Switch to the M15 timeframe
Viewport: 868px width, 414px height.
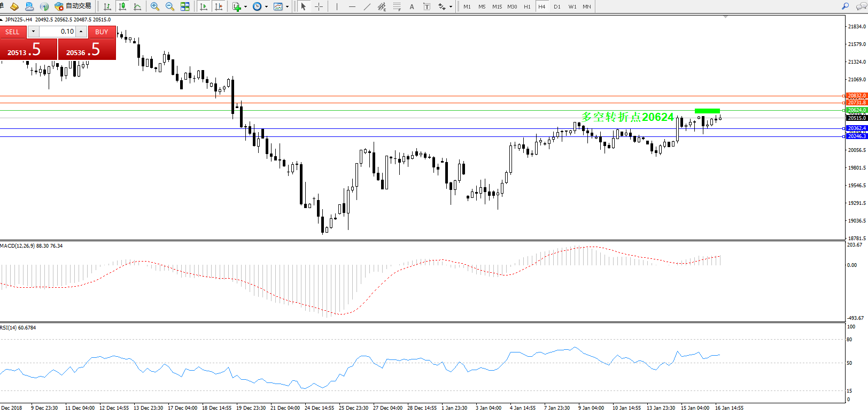point(497,6)
